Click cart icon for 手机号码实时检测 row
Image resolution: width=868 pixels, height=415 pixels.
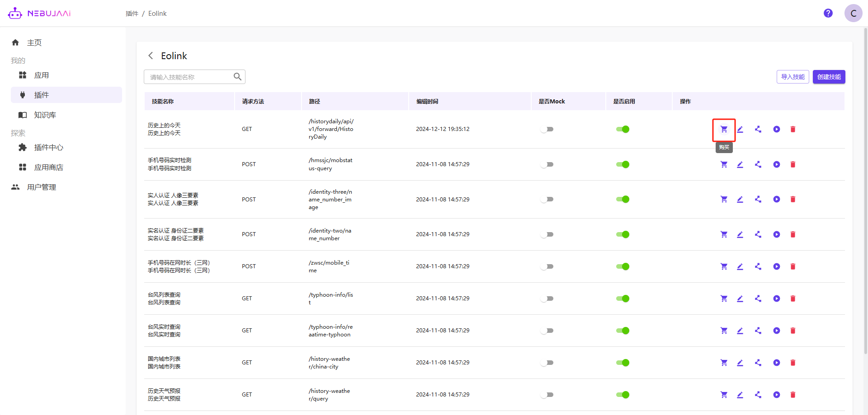click(724, 164)
